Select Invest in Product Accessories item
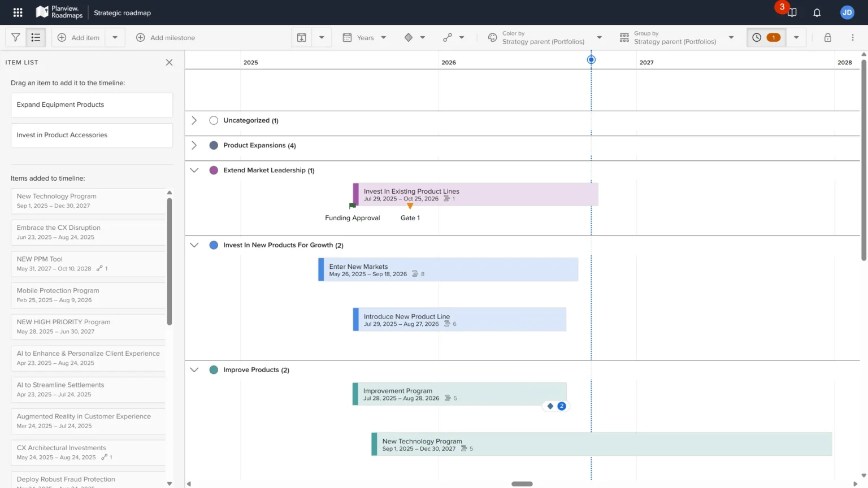The height and width of the screenshot is (488, 868). (x=92, y=135)
